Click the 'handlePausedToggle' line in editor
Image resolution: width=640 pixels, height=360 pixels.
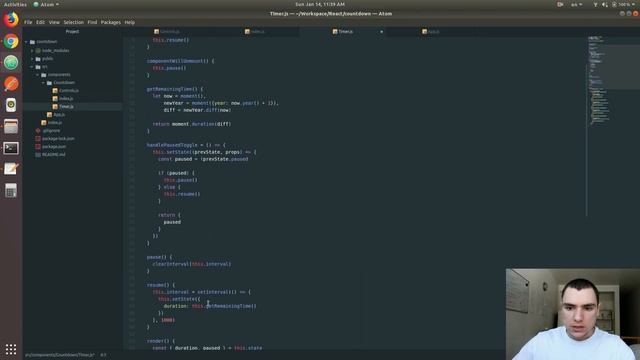(x=186, y=145)
